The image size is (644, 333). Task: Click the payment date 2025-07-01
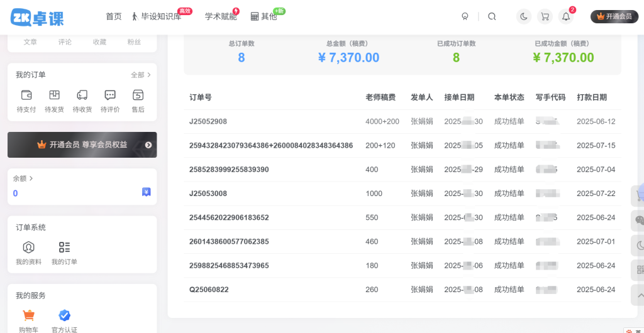[x=596, y=241]
